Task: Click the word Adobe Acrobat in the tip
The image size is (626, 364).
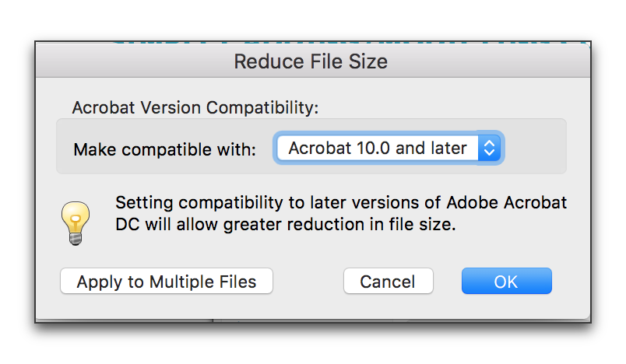Action: point(507,202)
